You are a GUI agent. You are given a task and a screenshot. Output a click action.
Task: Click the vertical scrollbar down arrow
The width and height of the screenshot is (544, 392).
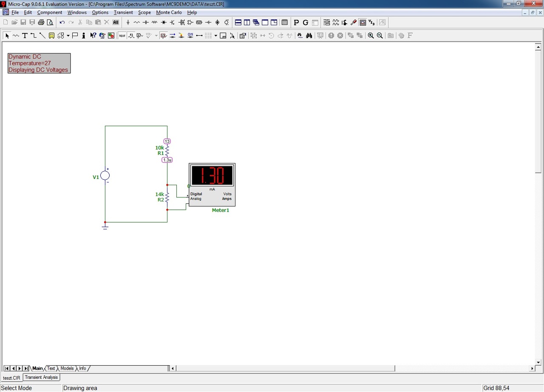click(538, 362)
